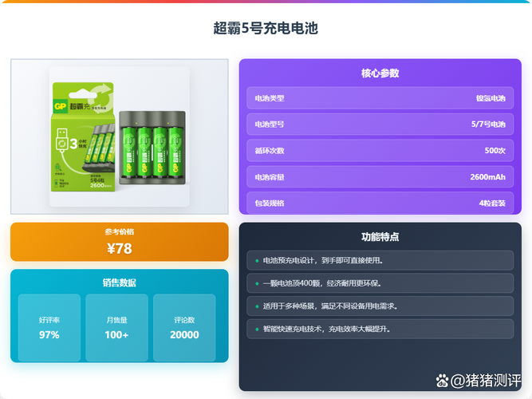Click the bullet dot before 一颗电池顶400颗
The image size is (532, 399).
pyautogui.click(x=256, y=283)
